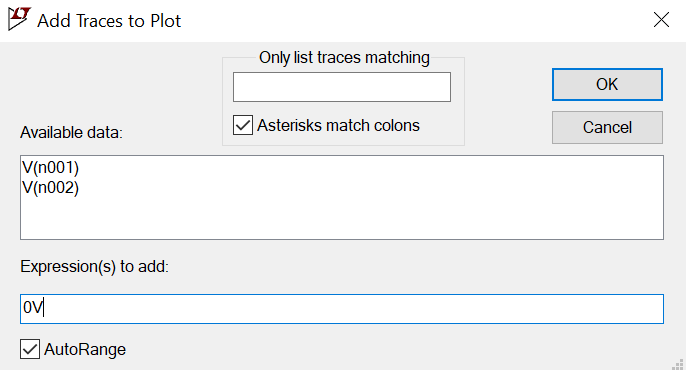This screenshot has height=370, width=686.
Task: Click the blank gray area left of the filter group
Action: click(118, 83)
